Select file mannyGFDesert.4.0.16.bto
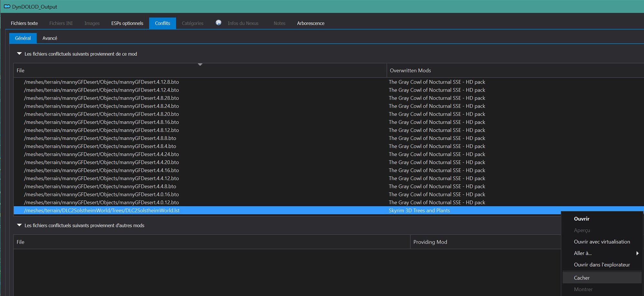This screenshot has width=644, height=296. pos(101,195)
